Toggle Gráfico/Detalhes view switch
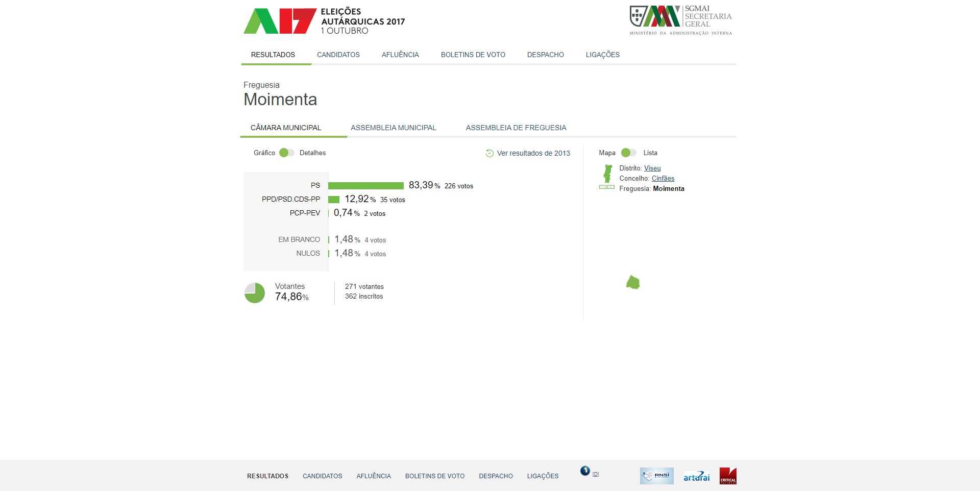980x491 pixels. tap(287, 153)
